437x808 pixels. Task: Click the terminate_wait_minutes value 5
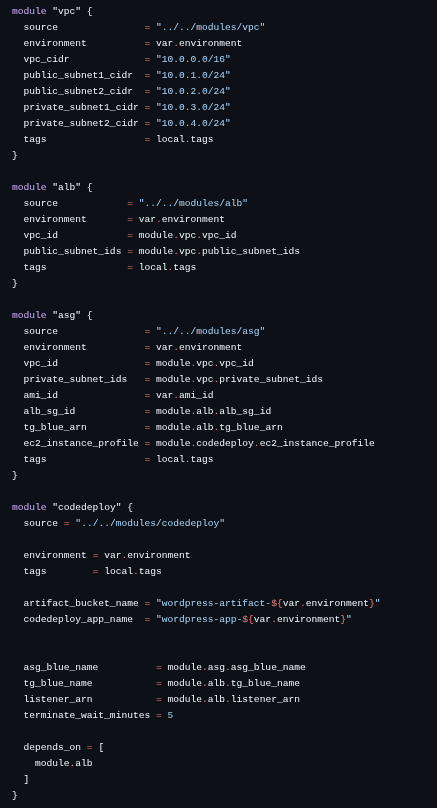[170, 715]
